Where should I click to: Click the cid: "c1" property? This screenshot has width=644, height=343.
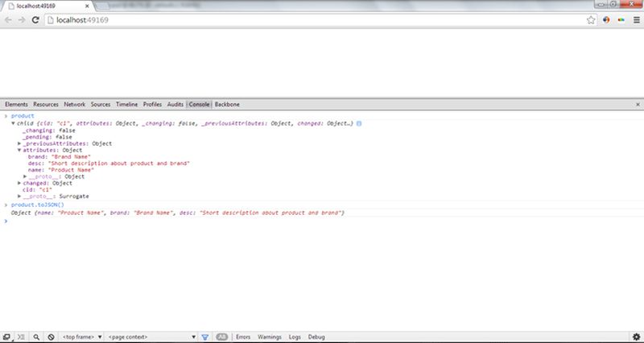(x=37, y=189)
